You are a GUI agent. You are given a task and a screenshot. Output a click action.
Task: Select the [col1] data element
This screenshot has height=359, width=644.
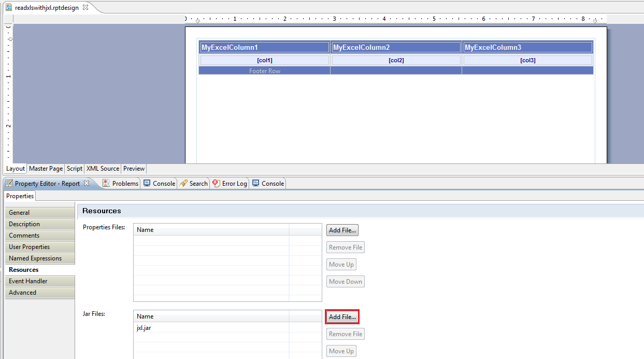pos(264,60)
